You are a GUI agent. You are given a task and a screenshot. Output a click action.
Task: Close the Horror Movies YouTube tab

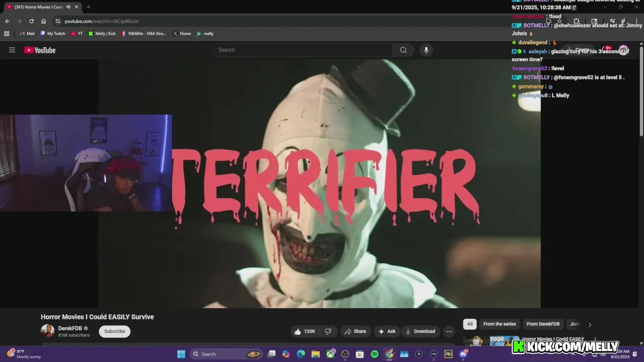click(76, 7)
